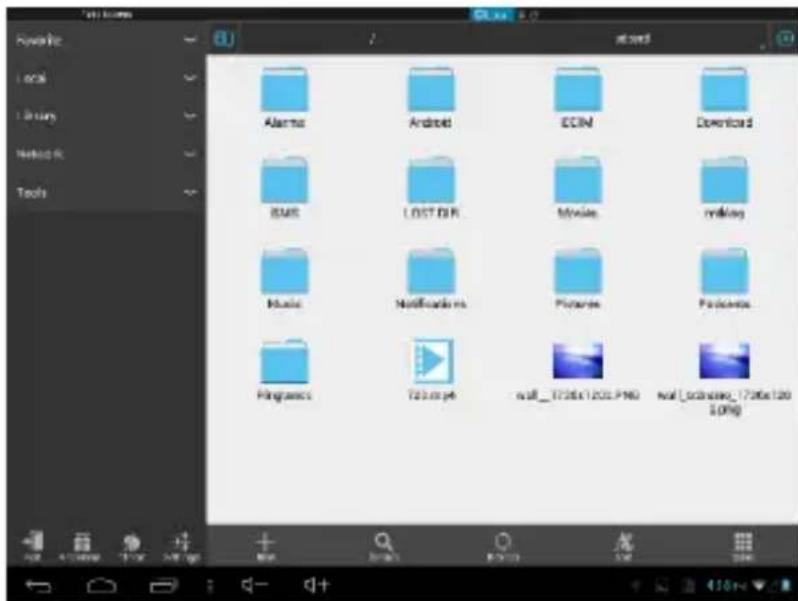Tap the clock in the system tray
This screenshot has width=798, height=601.
click(726, 586)
